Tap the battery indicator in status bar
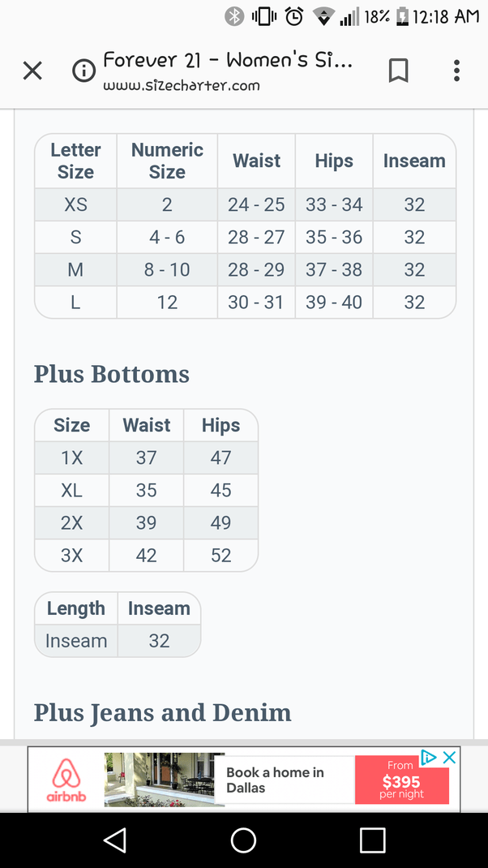 (401, 15)
